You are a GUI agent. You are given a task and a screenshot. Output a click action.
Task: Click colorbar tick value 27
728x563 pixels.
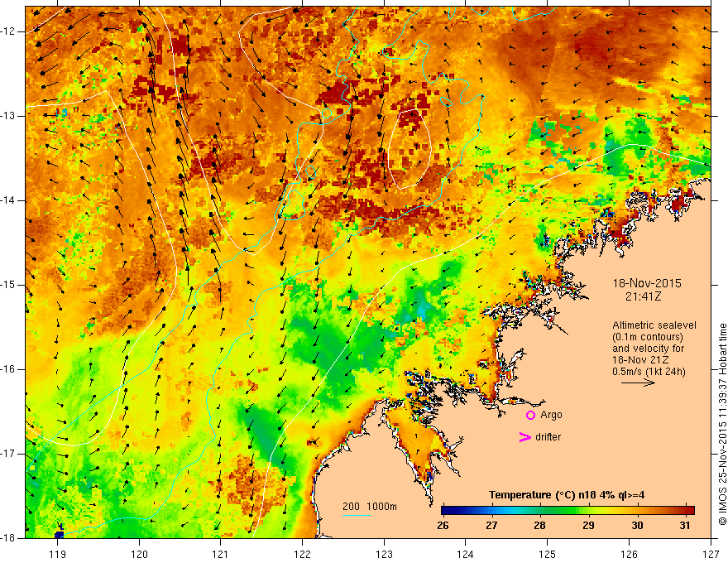[491, 526]
